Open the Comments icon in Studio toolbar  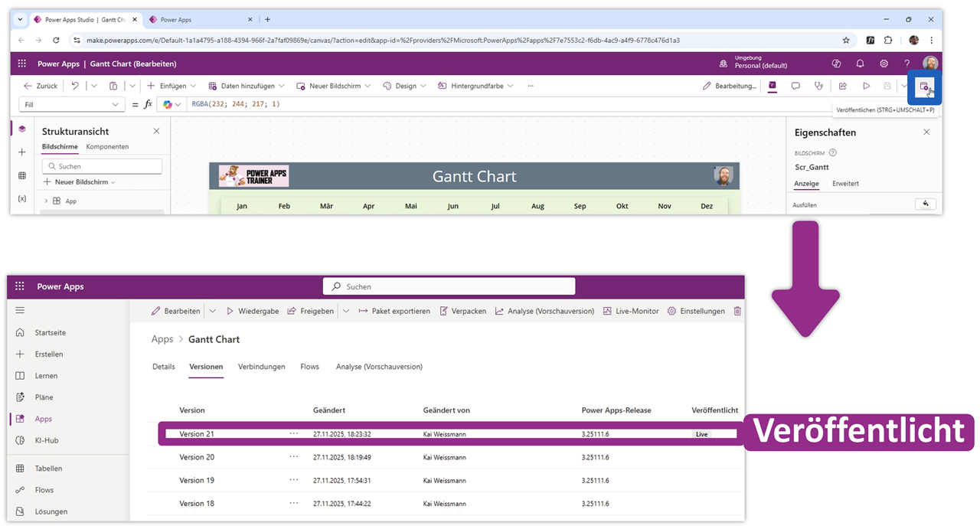click(795, 86)
